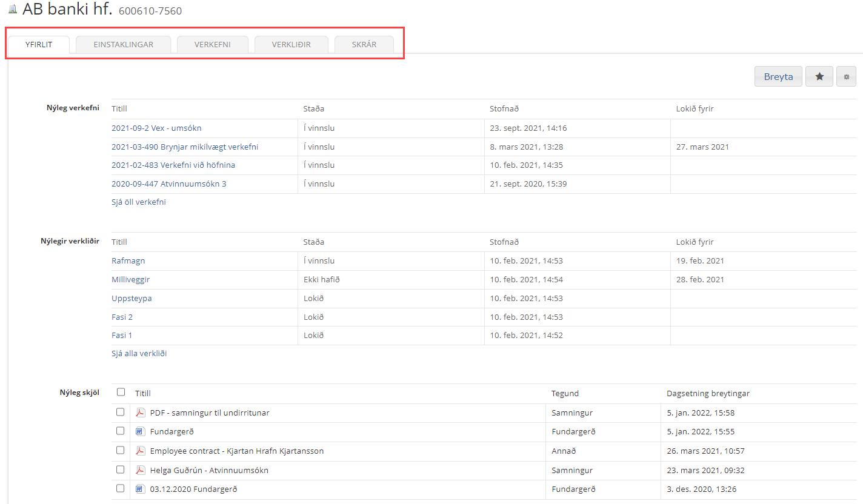Switch to the Einstaklingar tab
Image resolution: width=863 pixels, height=504 pixels.
tap(123, 44)
